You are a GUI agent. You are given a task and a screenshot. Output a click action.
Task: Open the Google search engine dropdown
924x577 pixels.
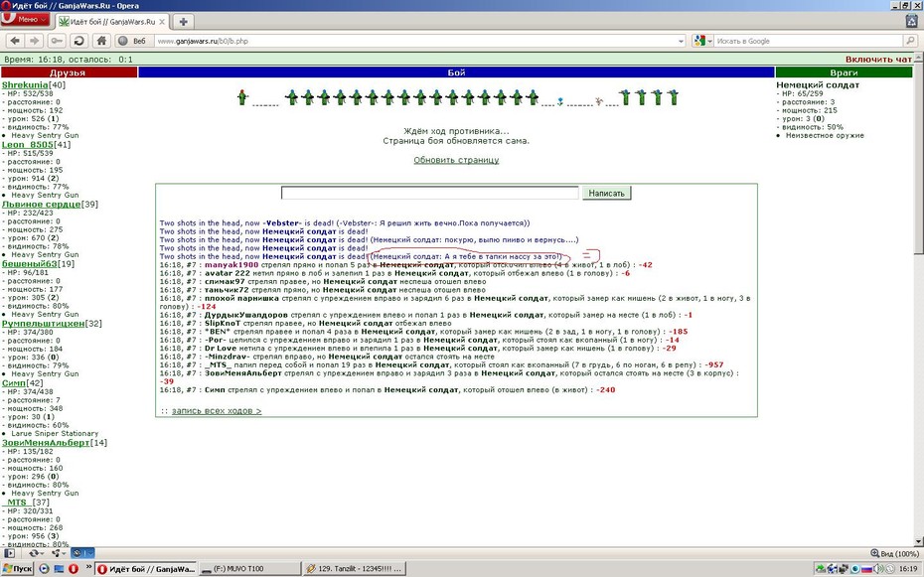703,41
